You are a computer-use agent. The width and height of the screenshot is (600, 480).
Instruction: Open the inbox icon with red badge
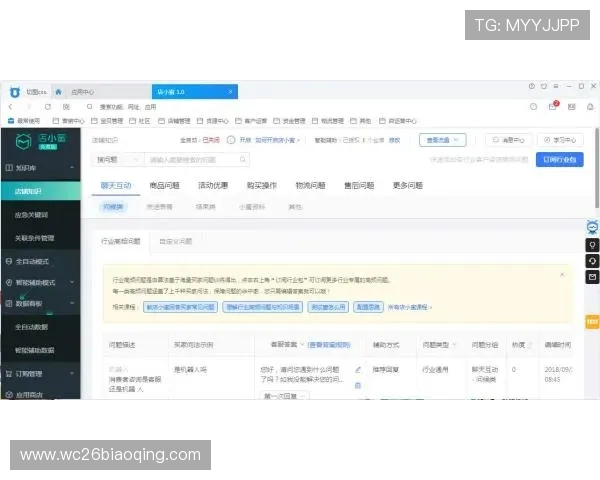click(x=553, y=106)
